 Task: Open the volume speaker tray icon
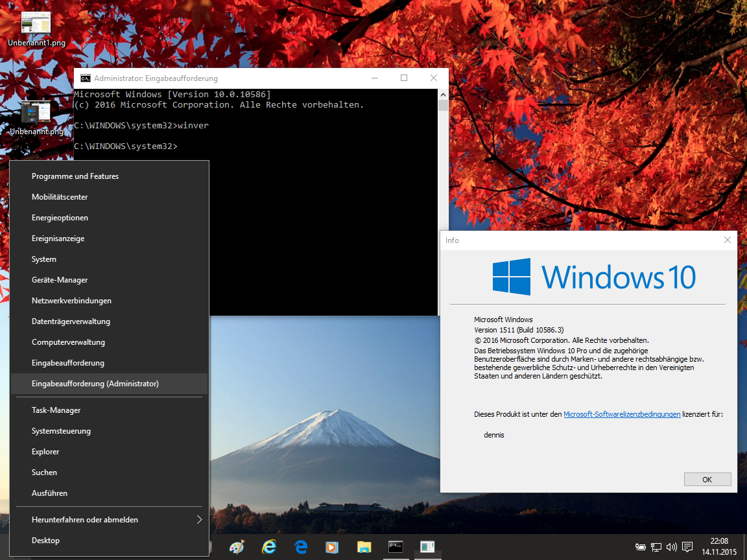(672, 546)
